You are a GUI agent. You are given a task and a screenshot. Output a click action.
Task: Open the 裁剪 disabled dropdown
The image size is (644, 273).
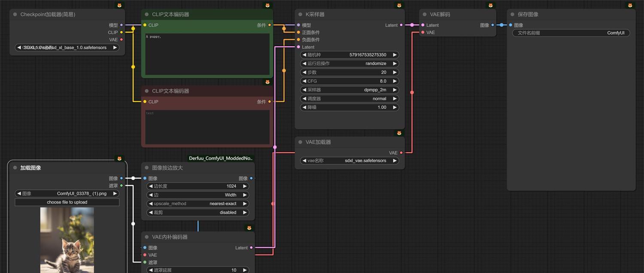pos(198,213)
